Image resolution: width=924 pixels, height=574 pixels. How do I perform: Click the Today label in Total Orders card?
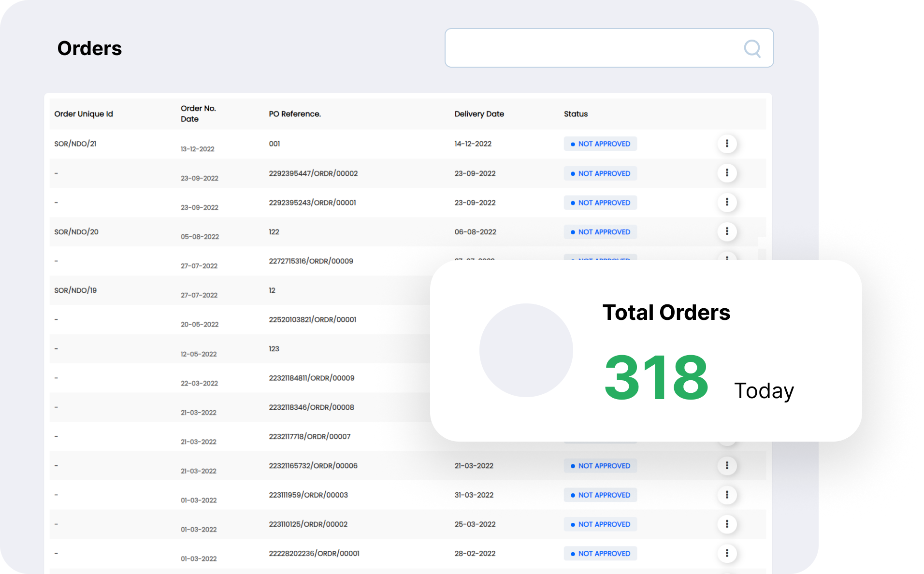tap(764, 390)
